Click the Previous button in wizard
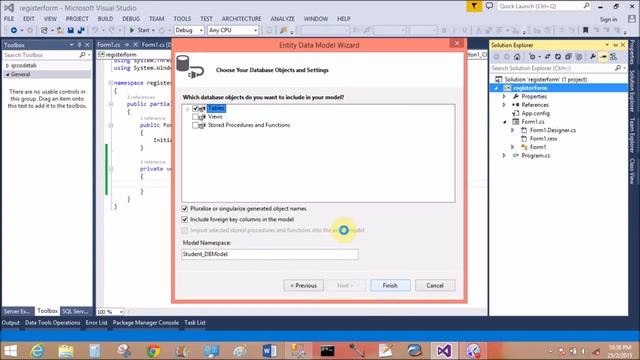Image resolution: width=640 pixels, height=360 pixels. (304, 285)
